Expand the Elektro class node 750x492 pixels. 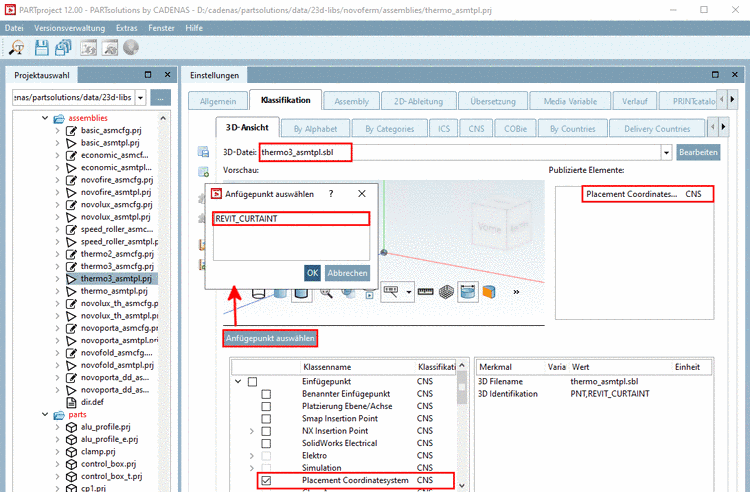coord(252,456)
